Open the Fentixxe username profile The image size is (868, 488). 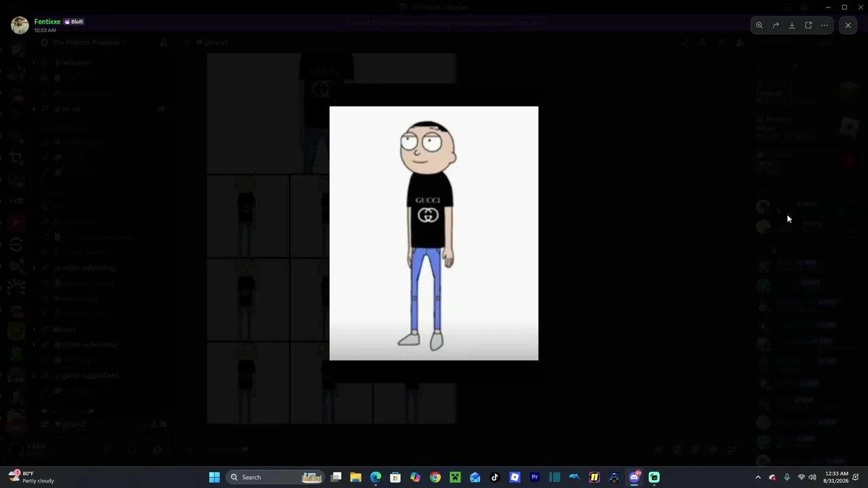[x=47, y=22]
